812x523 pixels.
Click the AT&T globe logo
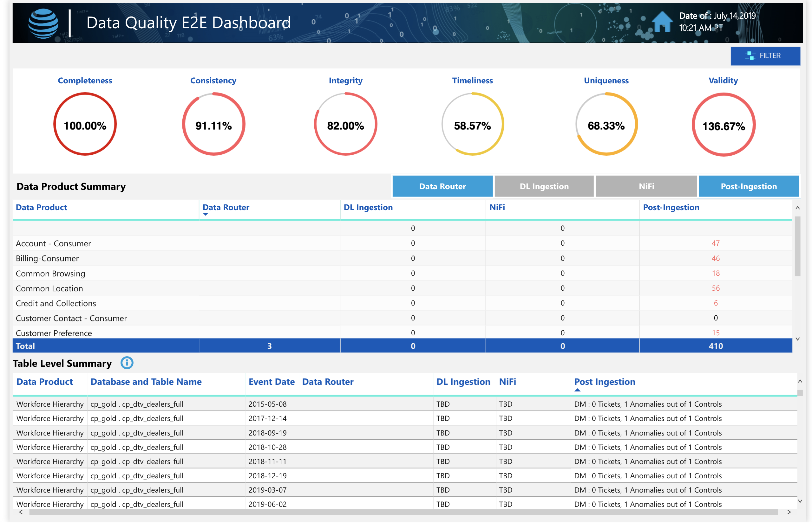coord(43,23)
